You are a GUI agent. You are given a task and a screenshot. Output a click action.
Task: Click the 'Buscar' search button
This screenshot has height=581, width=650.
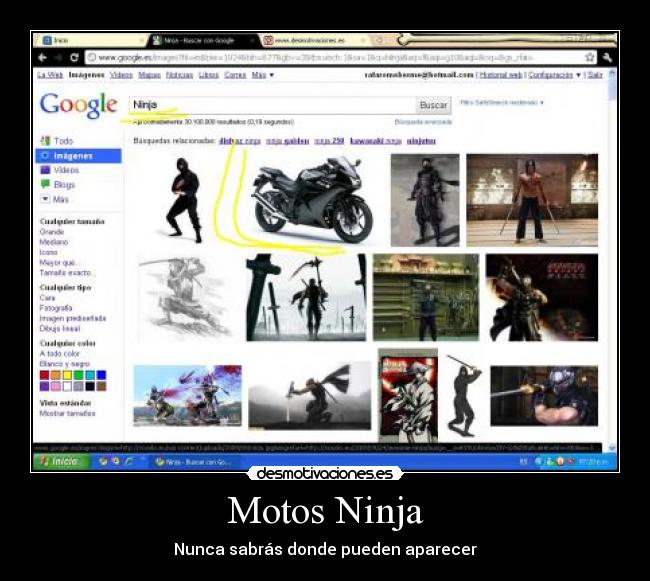(x=433, y=105)
